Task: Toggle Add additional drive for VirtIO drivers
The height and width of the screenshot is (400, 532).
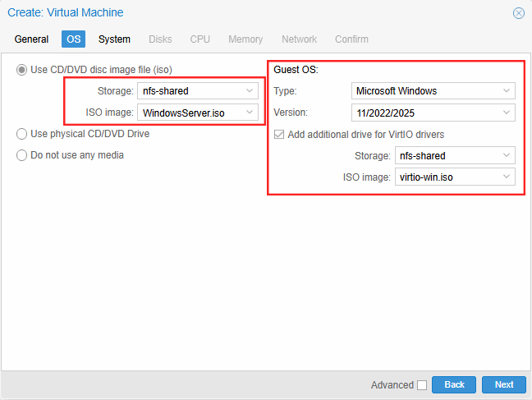Action: tap(279, 135)
